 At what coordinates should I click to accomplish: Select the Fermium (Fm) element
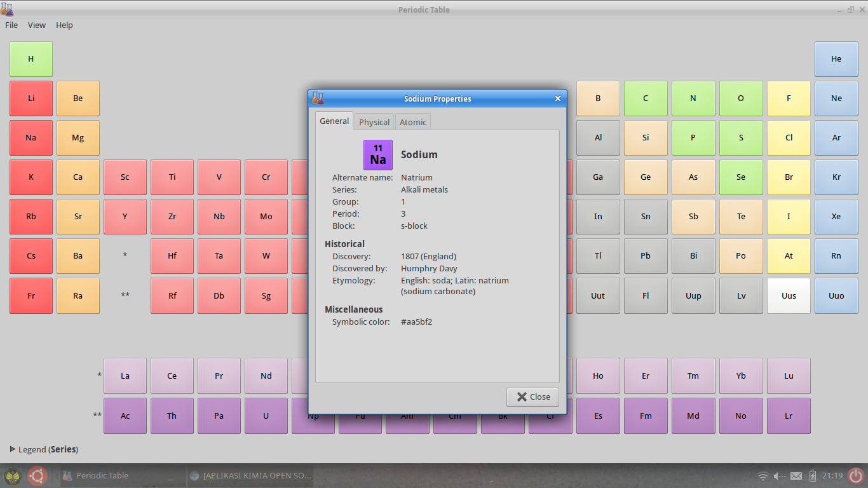click(x=646, y=416)
